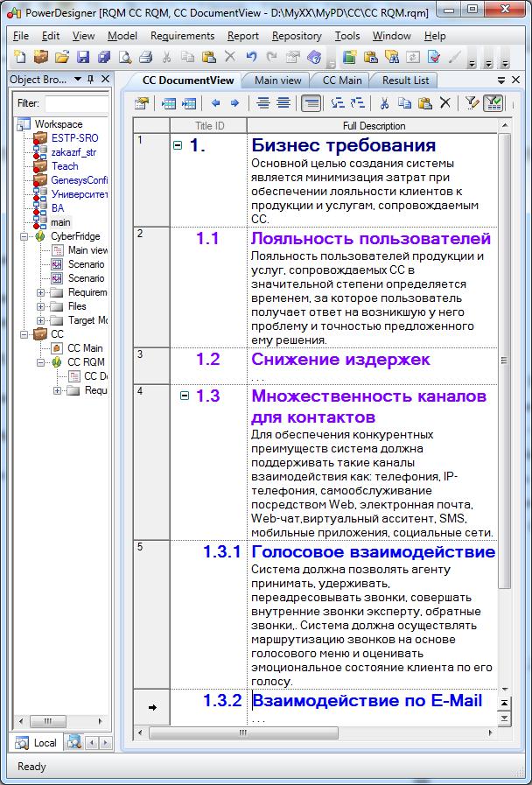Click the Undo arrow icon
532x785 pixels.
click(251, 57)
